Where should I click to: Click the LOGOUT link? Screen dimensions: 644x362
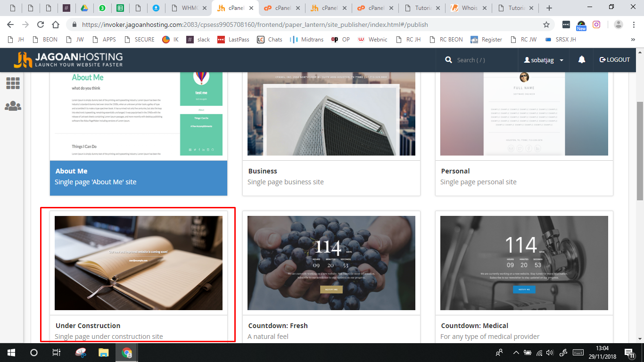[x=615, y=59]
